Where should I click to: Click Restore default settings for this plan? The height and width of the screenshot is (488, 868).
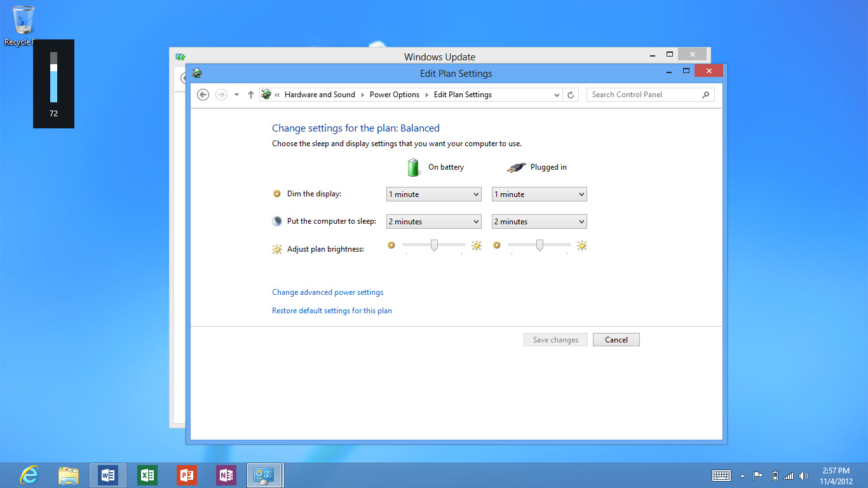(x=332, y=311)
